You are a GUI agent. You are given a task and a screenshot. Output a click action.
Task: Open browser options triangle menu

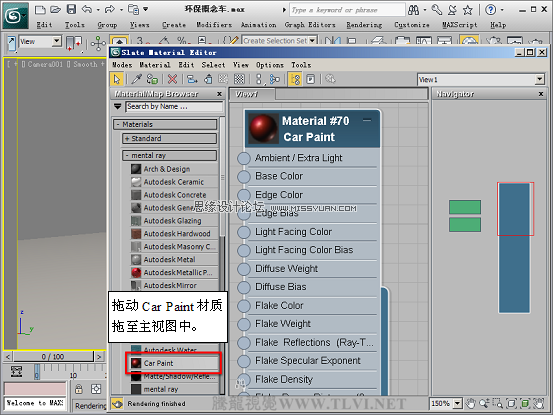click(x=117, y=106)
